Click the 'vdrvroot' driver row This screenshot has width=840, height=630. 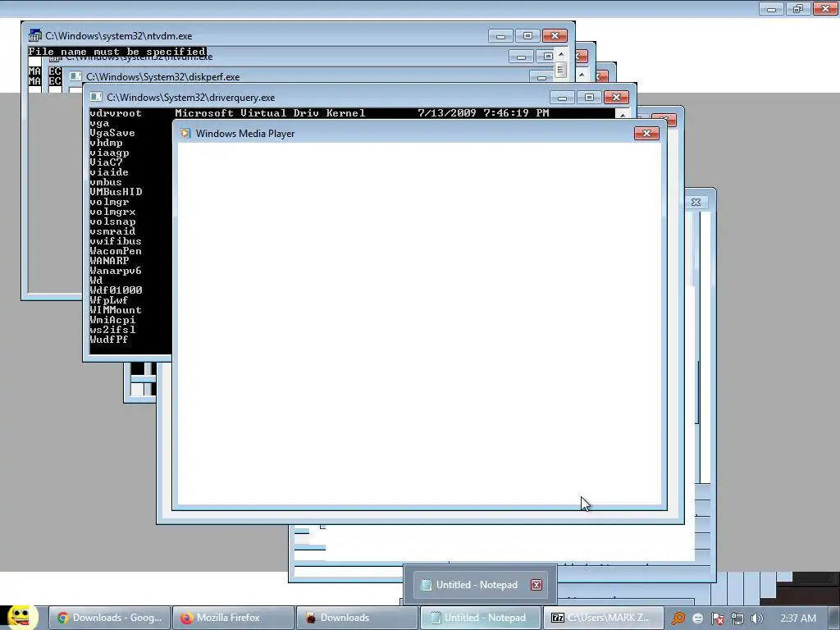coord(116,113)
